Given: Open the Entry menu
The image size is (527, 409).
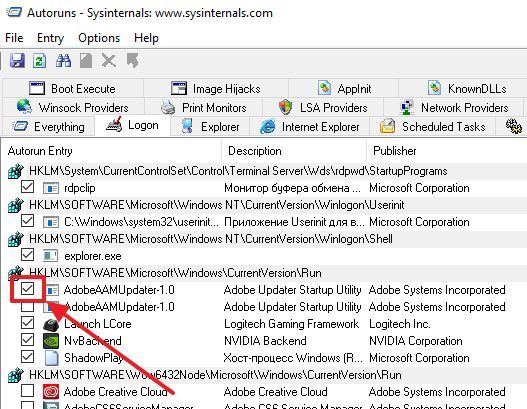Looking at the screenshot, I should [x=50, y=38].
